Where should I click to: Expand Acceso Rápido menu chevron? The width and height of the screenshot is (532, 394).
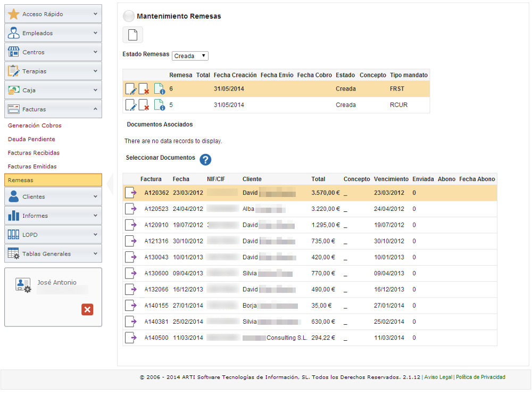(x=95, y=14)
